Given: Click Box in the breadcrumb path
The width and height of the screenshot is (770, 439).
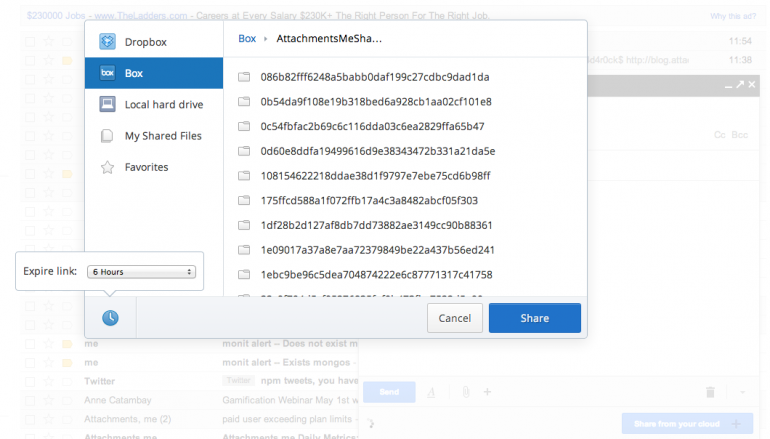Looking at the screenshot, I should (247, 38).
